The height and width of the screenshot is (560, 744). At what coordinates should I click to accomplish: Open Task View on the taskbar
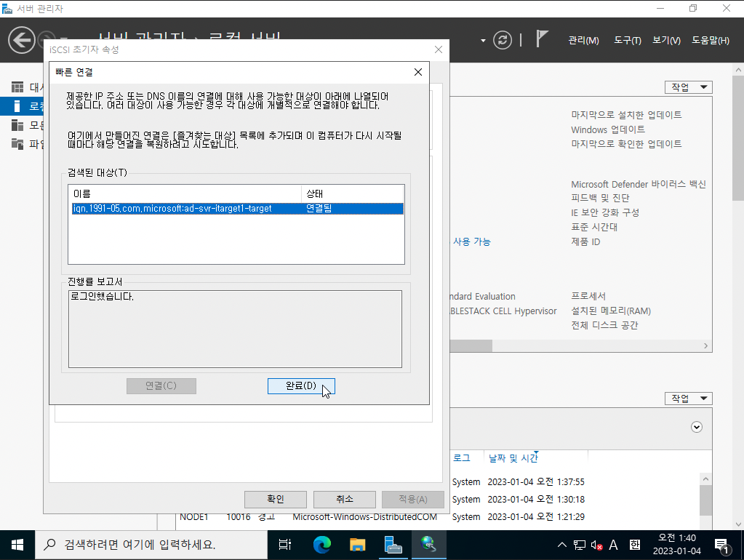click(284, 545)
